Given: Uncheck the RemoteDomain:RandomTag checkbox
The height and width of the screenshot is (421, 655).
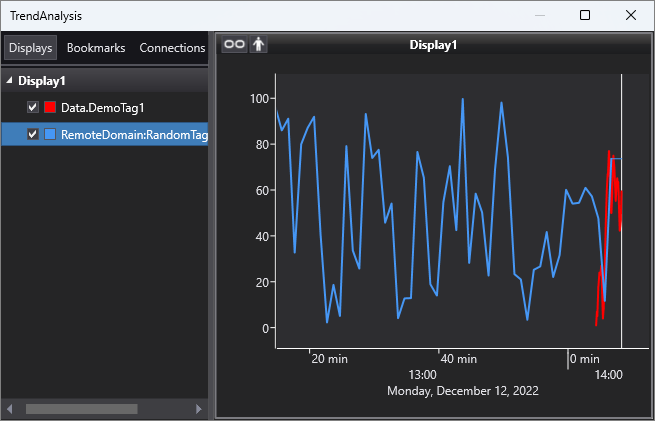Looking at the screenshot, I should click(x=33, y=134).
